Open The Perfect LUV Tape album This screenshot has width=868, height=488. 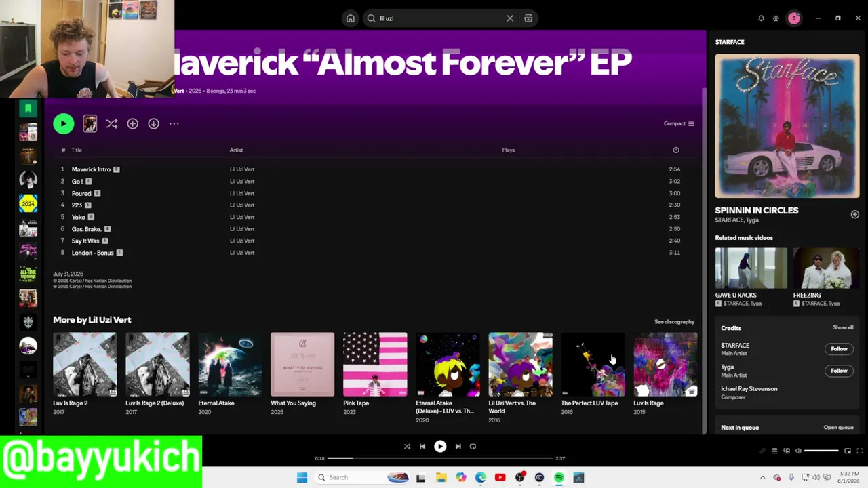593,364
